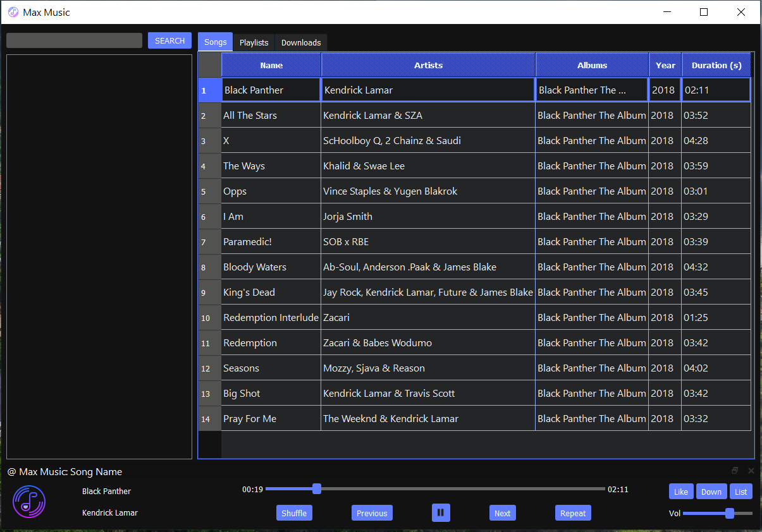Sort by the Name column header
Viewport: 762px width, 532px height.
point(271,65)
